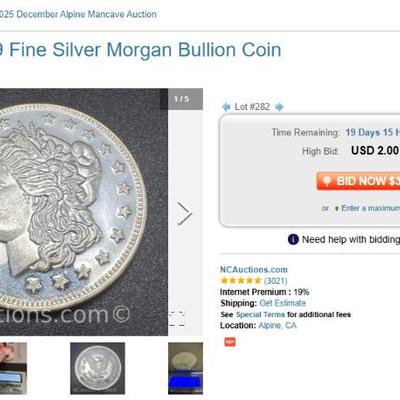Go to next lot with right arrow

pos(279,107)
